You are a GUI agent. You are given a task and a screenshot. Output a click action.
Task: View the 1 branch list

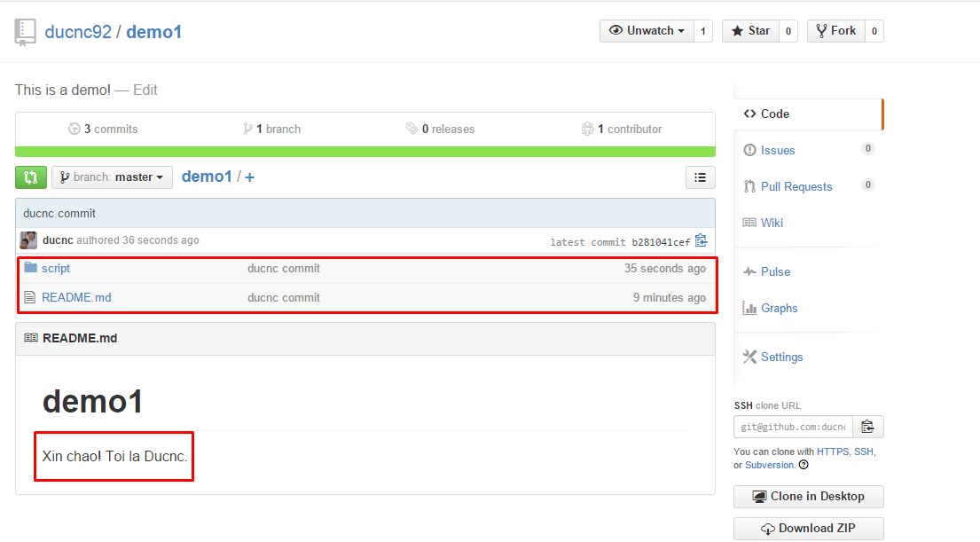[x=272, y=129]
